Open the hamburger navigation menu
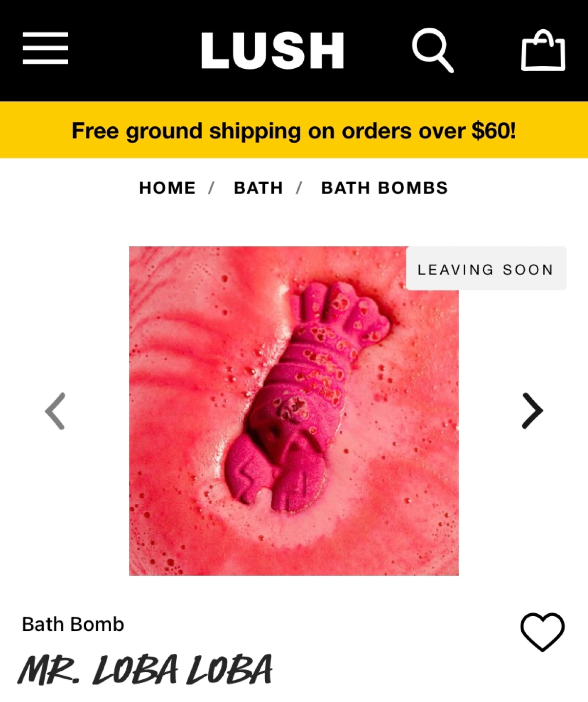 pos(45,48)
